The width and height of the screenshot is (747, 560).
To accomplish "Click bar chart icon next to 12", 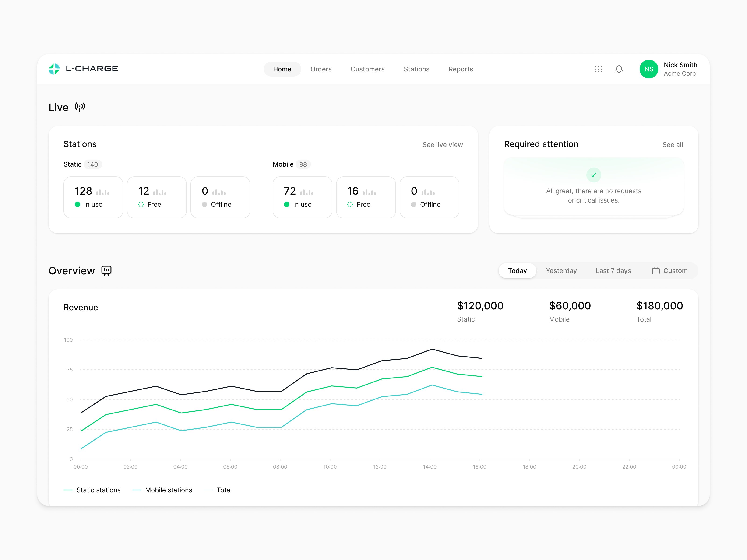I will click(160, 192).
